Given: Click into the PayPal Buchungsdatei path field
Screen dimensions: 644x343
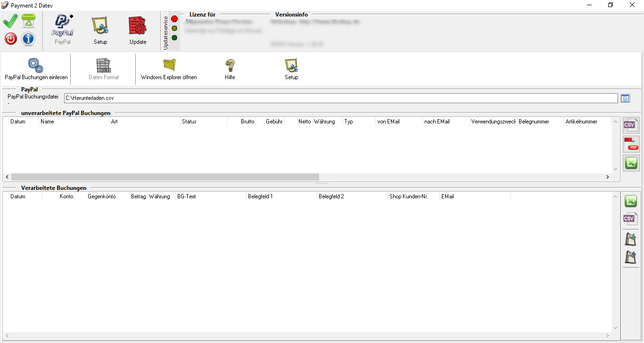Looking at the screenshot, I should (x=340, y=98).
